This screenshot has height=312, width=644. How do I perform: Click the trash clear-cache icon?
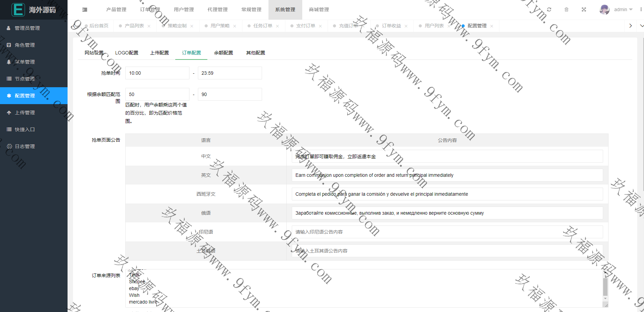[x=566, y=10]
